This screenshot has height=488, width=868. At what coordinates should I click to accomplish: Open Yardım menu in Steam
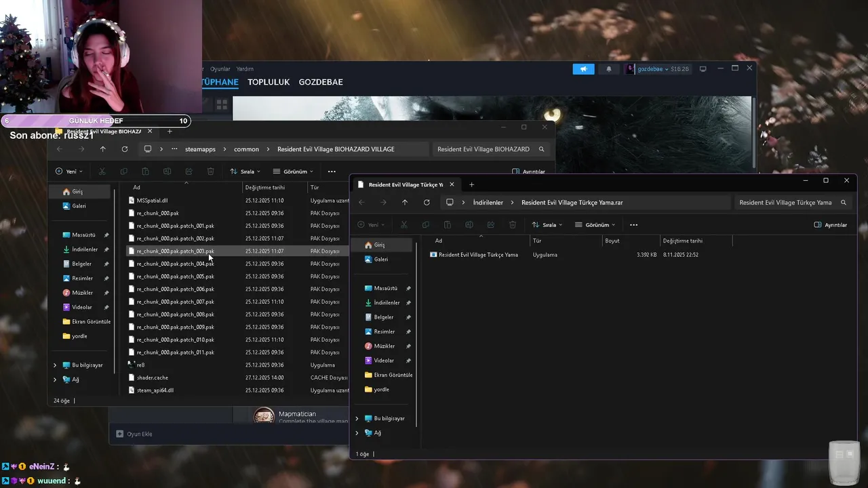pyautogui.click(x=245, y=69)
